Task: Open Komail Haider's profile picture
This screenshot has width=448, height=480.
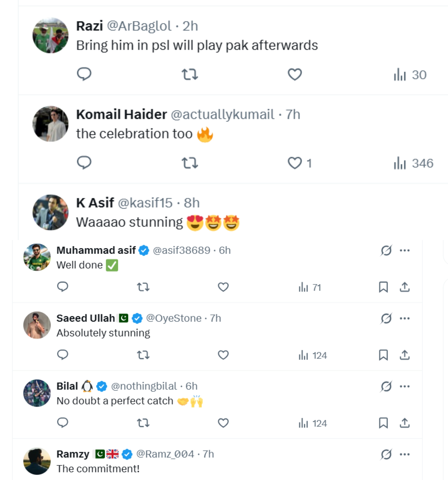Action: [50, 124]
